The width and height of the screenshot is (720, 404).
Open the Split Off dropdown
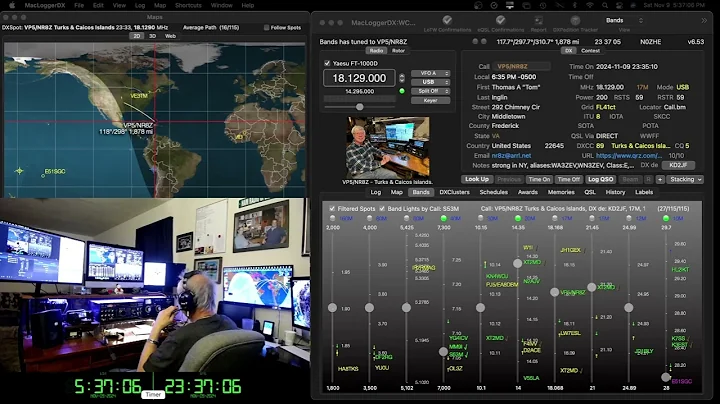point(430,91)
